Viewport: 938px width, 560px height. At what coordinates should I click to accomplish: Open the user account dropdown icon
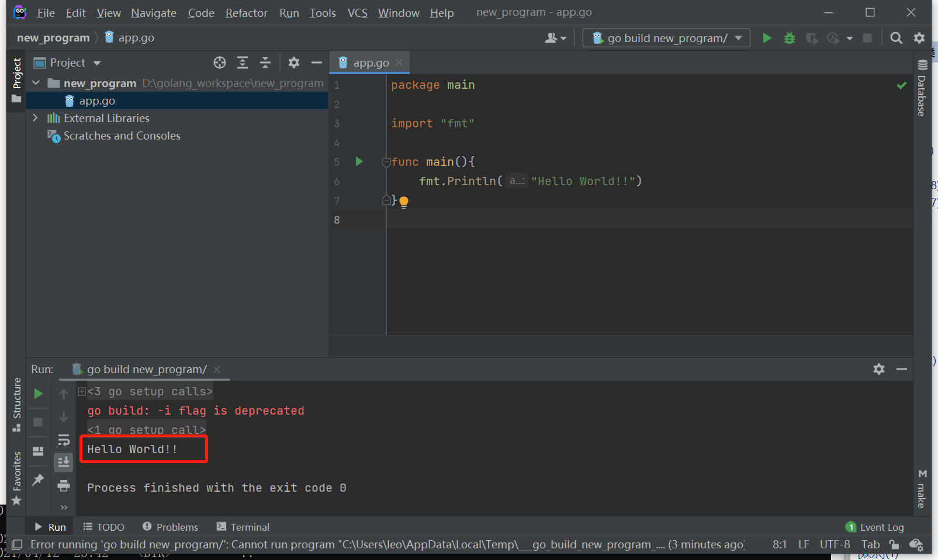tap(556, 38)
